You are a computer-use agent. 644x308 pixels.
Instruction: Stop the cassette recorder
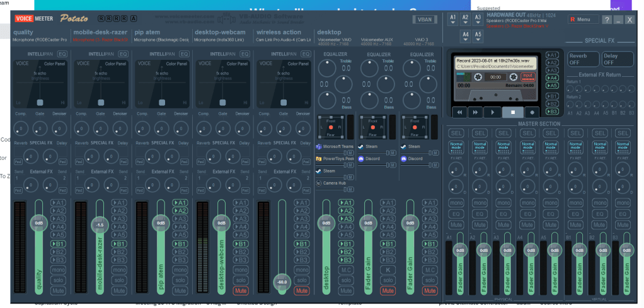pyautogui.click(x=512, y=112)
